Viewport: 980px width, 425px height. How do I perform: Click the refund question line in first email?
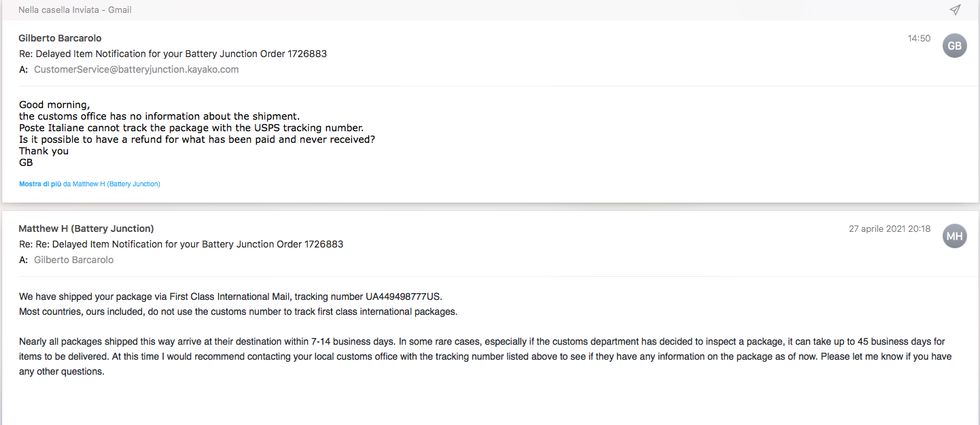pyautogui.click(x=197, y=139)
